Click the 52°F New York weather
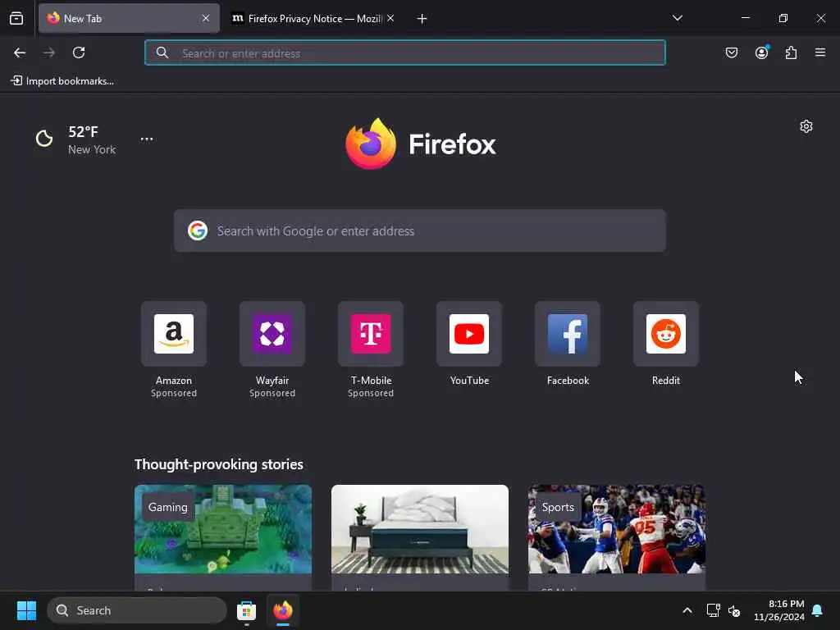The image size is (840, 630). (x=76, y=139)
